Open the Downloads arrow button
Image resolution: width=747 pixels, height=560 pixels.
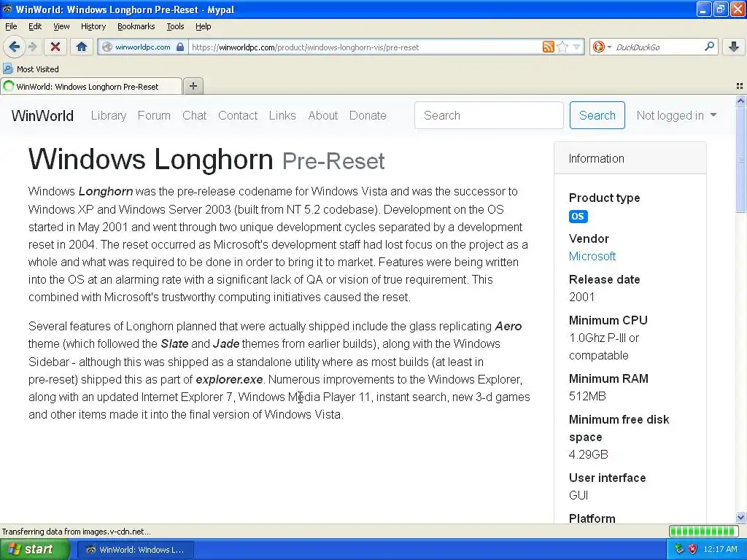point(734,47)
